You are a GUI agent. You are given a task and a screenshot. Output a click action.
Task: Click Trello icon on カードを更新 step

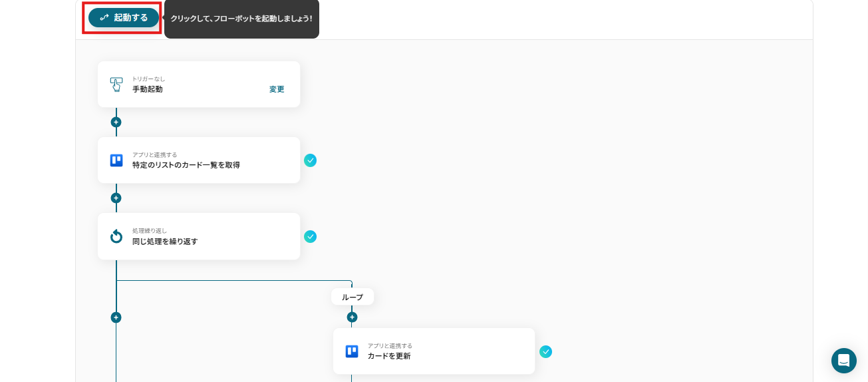(352, 351)
